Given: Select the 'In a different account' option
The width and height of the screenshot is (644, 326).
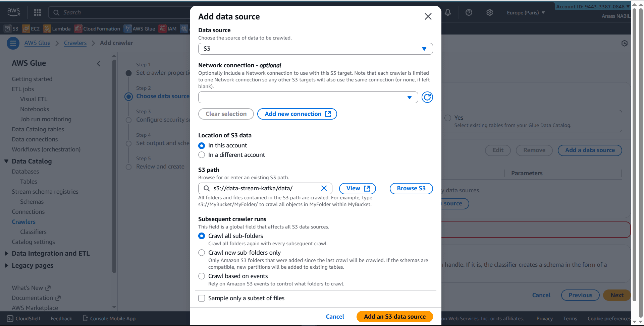Looking at the screenshot, I should click(x=202, y=155).
